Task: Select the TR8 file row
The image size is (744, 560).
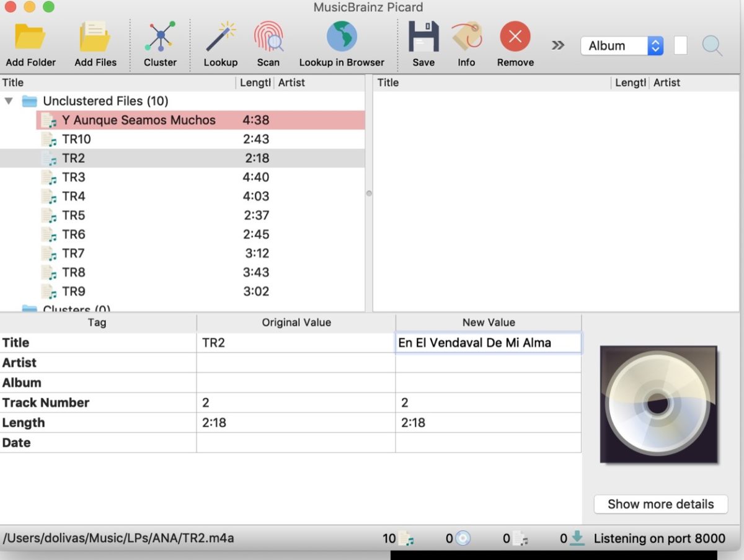Action: 182,272
